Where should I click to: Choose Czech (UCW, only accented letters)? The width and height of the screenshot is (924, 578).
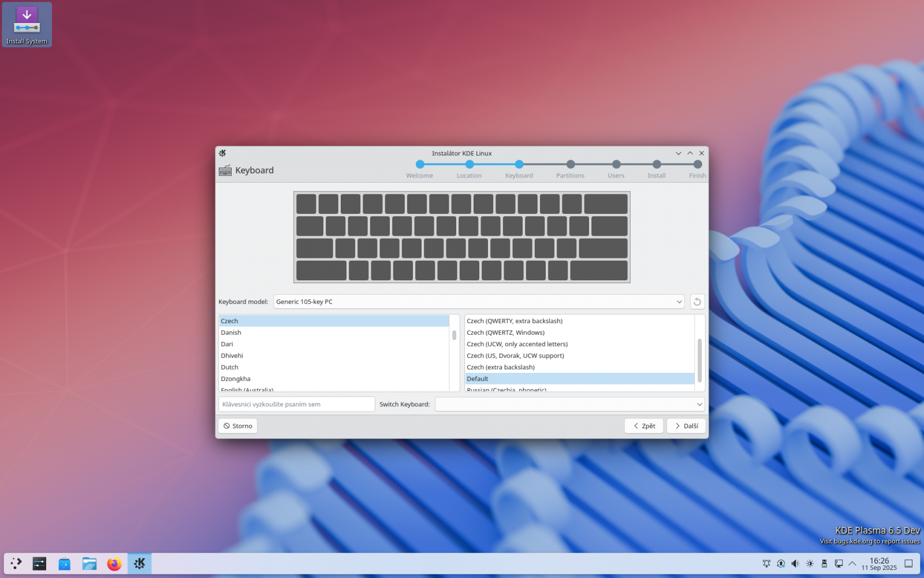coord(580,344)
